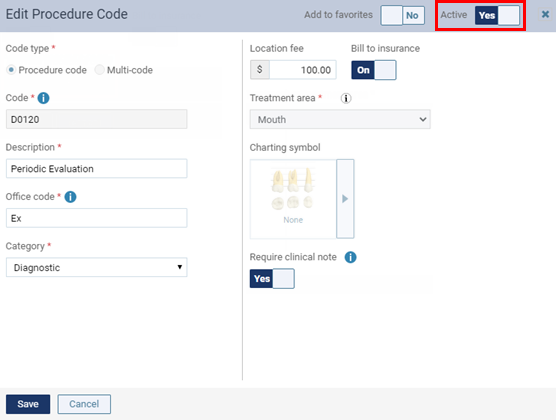Screen dimensions: 556x420
Task: Click the Description field with Periodic Evaluation
Action: [x=96, y=168]
